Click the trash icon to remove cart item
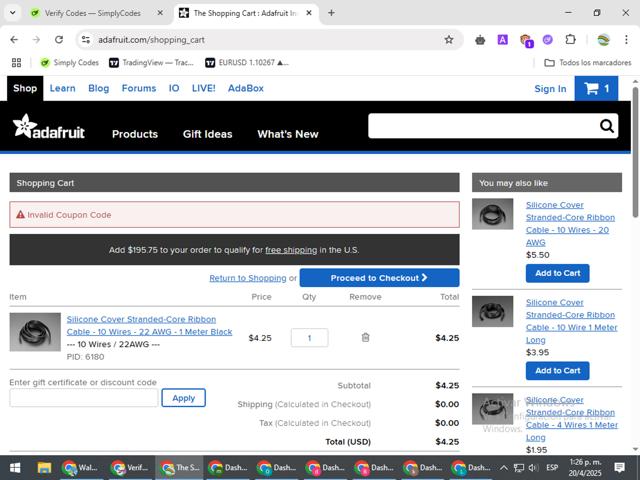Screen dimensions: 640x480 pos(365,338)
